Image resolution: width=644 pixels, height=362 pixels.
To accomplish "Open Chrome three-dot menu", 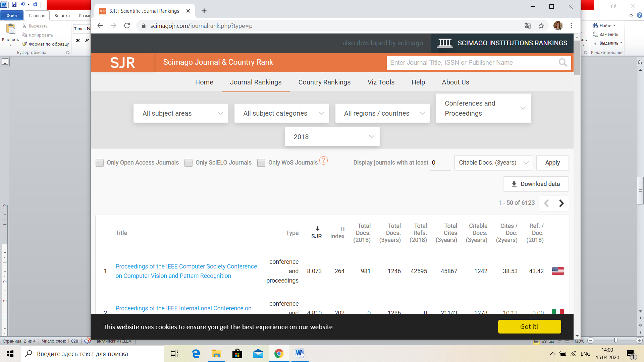I will [x=571, y=26].
